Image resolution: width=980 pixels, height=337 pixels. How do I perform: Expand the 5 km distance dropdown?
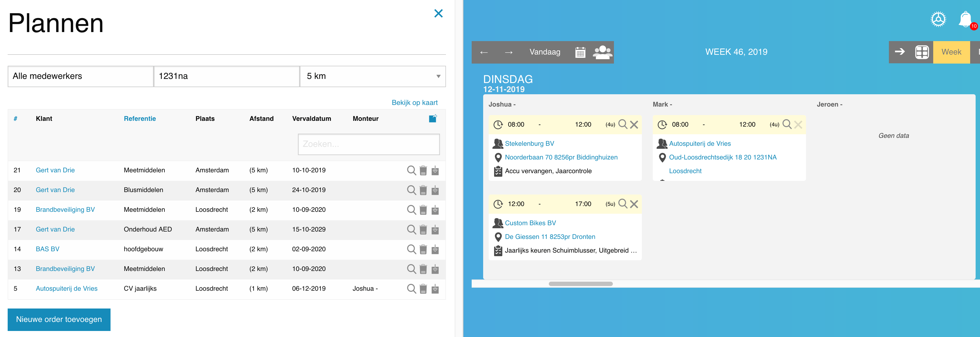click(x=372, y=76)
